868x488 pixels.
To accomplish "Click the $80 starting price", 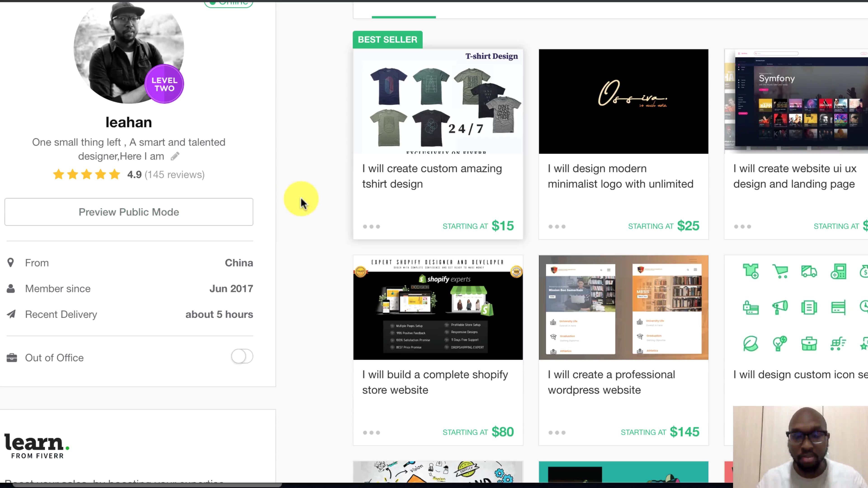I will coord(503,432).
